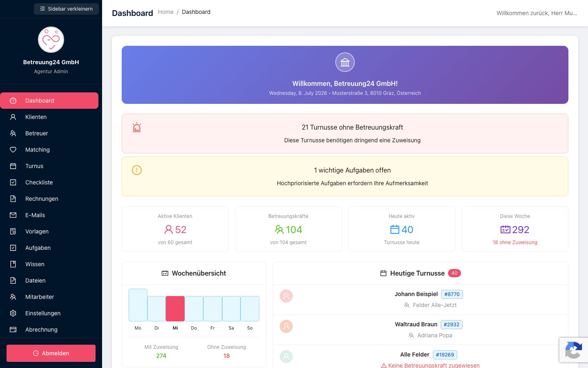The width and height of the screenshot is (588, 368).
Task: Click the red alarm siren icon
Action: click(137, 127)
